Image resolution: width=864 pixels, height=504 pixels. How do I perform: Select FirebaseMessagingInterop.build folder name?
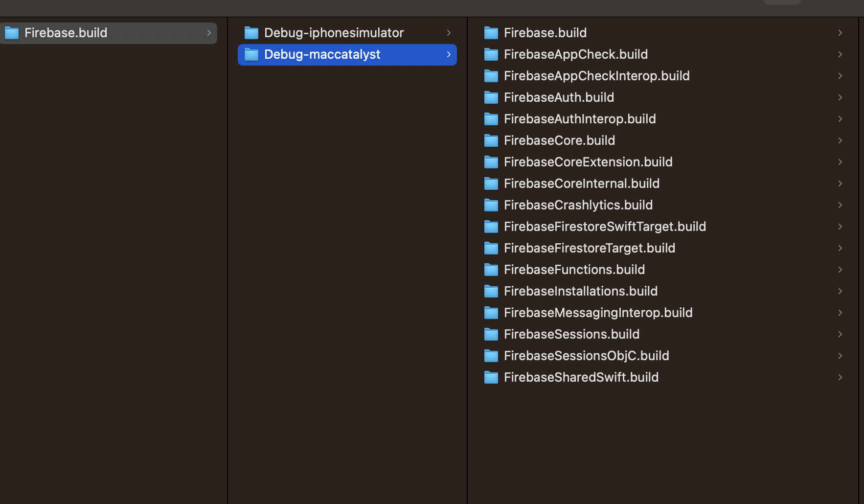(598, 313)
